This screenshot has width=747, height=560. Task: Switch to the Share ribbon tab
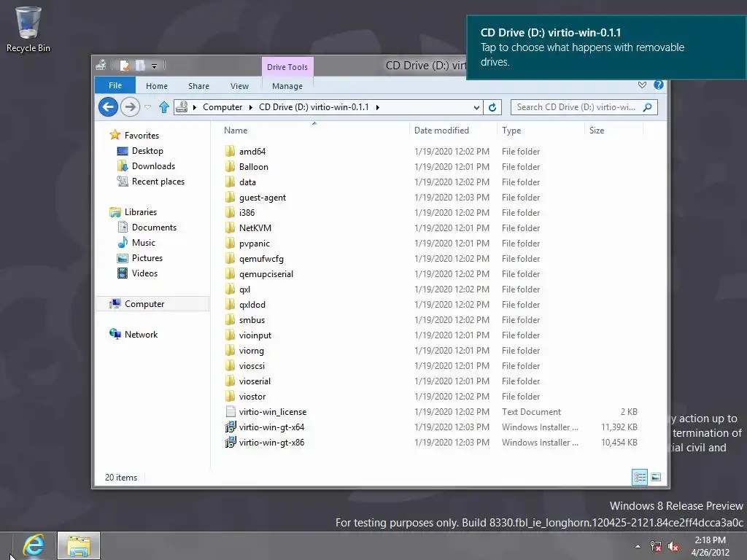coord(198,86)
